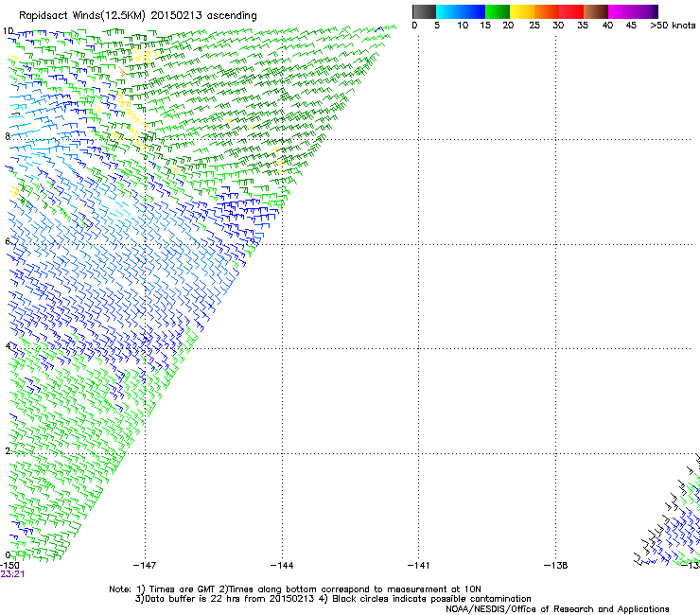Click the '45' legend scale label
The height and width of the screenshot is (615, 700).
click(x=631, y=26)
